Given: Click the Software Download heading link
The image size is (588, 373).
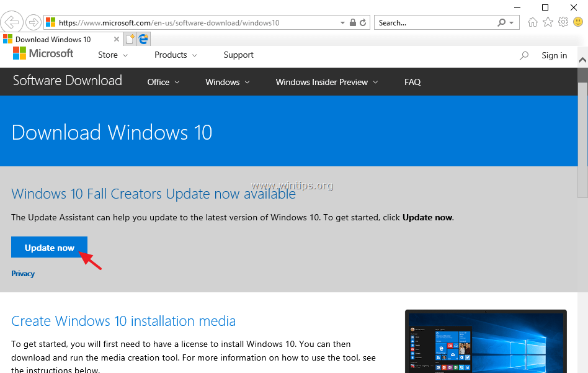Looking at the screenshot, I should pyautogui.click(x=68, y=80).
